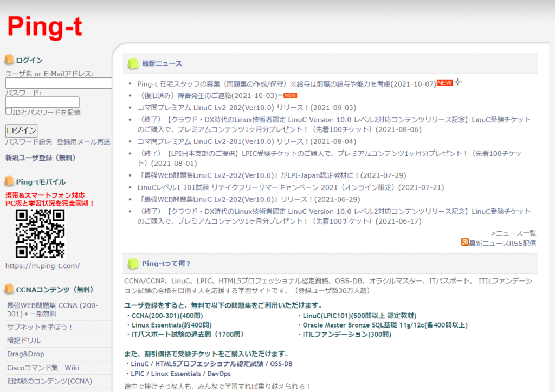This screenshot has height=392, width=555.
Task: Open LPI日本支部のご提供 news dated 2021-08-01
Action: 330,159
